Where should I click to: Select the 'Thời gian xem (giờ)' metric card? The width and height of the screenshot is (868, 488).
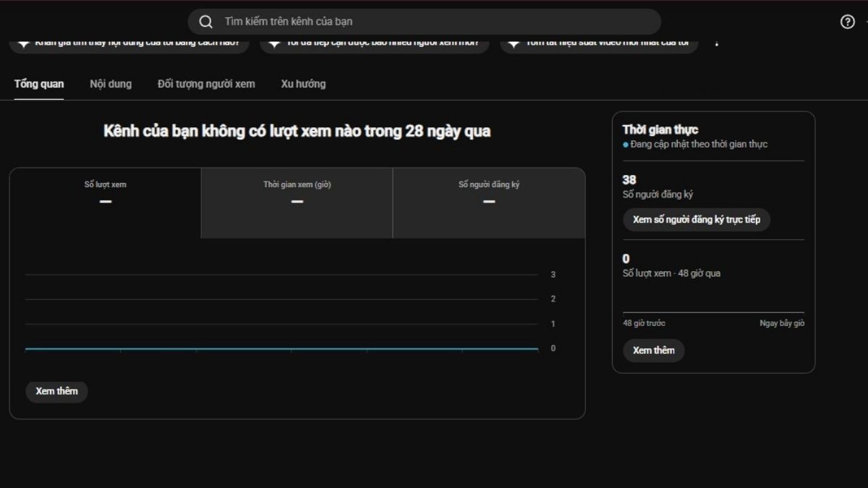[297, 203]
